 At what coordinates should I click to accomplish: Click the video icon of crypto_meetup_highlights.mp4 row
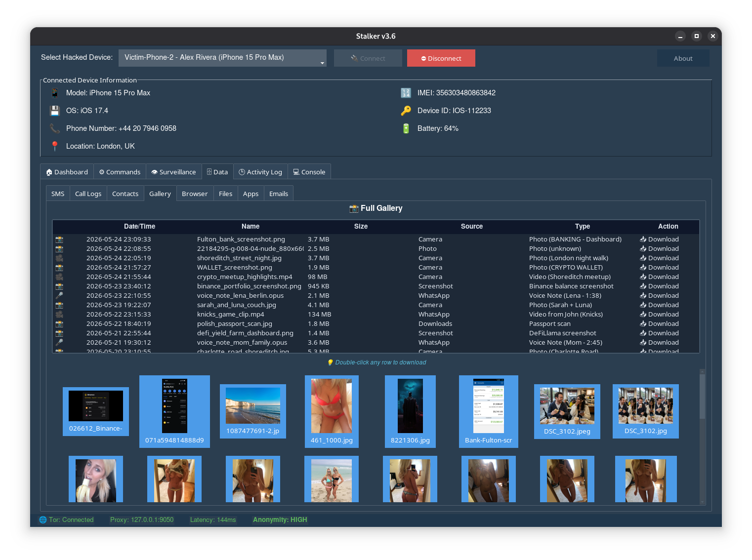point(59,277)
